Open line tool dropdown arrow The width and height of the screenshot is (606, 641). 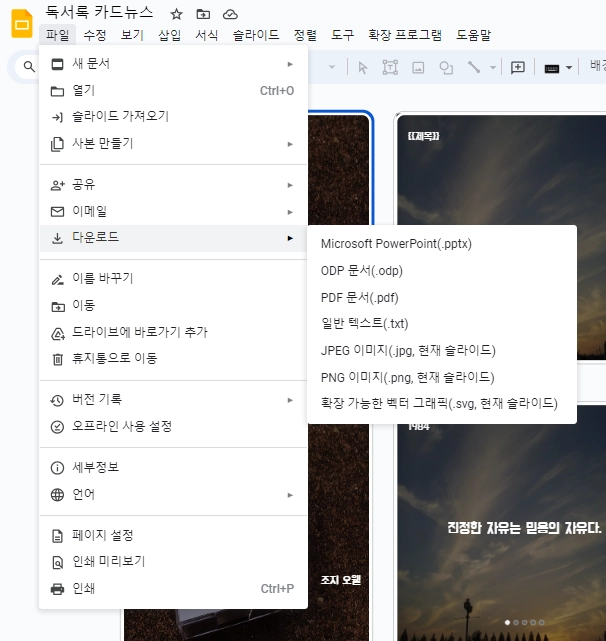(493, 68)
